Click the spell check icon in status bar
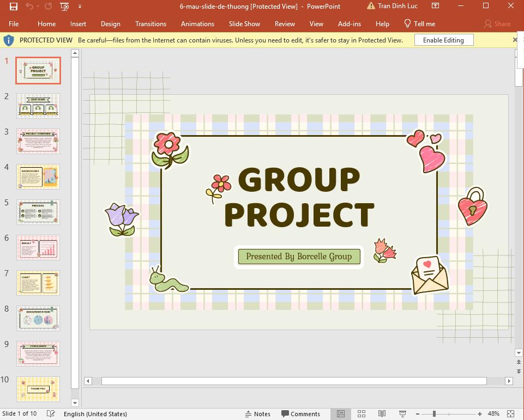 tap(50, 413)
